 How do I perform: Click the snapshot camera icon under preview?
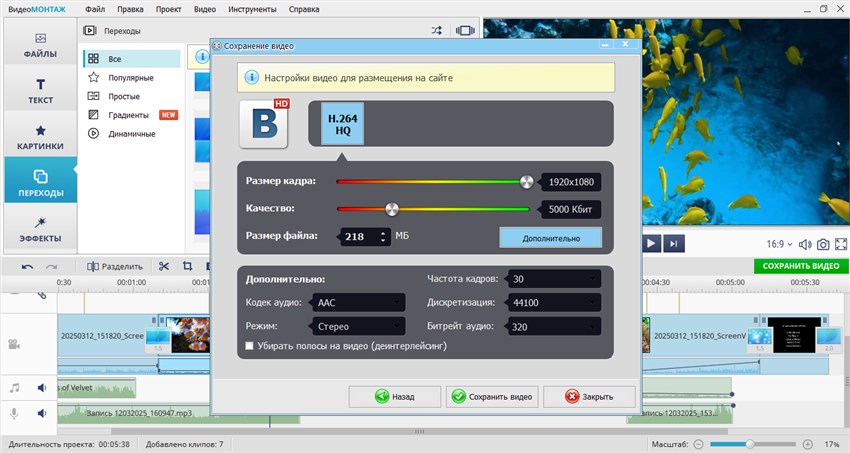point(822,244)
